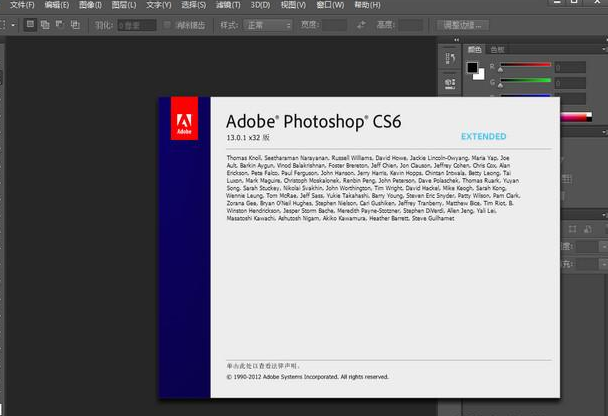Open the 窗口(W) menu
This screenshot has width=608, height=416.
point(330,5)
